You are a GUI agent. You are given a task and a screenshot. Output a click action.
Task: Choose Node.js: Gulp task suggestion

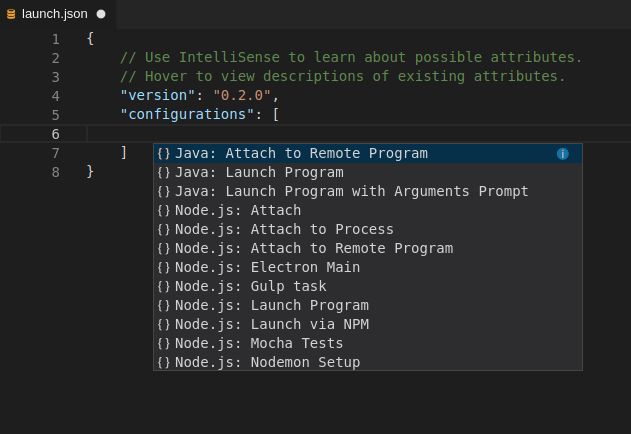250,287
